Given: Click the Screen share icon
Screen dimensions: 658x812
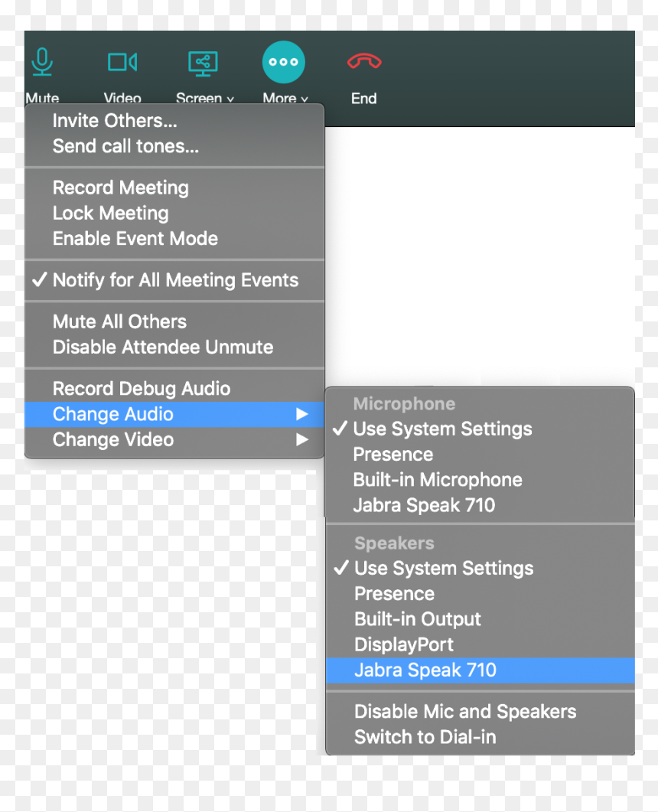Looking at the screenshot, I should point(203,64).
